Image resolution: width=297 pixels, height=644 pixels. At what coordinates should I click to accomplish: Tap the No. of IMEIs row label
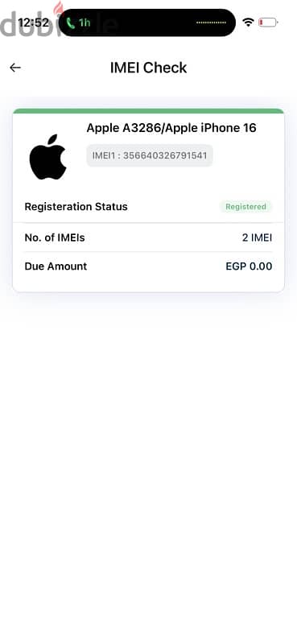pyautogui.click(x=55, y=237)
